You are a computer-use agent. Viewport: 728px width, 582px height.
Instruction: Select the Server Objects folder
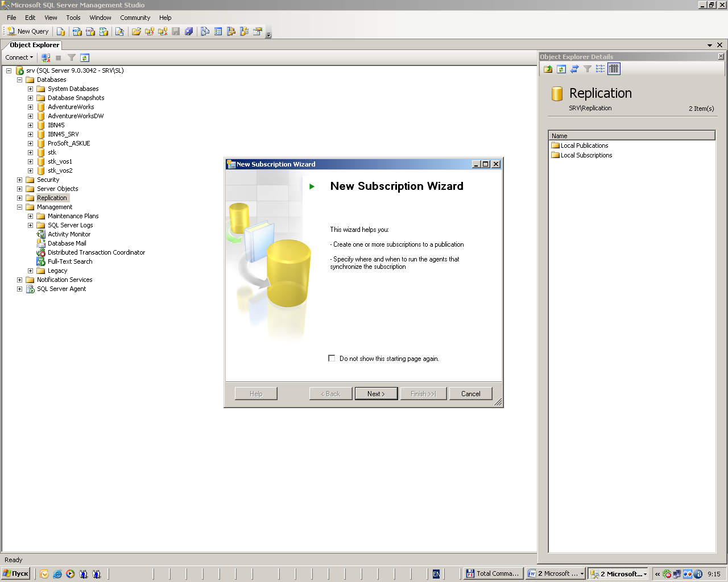point(57,189)
